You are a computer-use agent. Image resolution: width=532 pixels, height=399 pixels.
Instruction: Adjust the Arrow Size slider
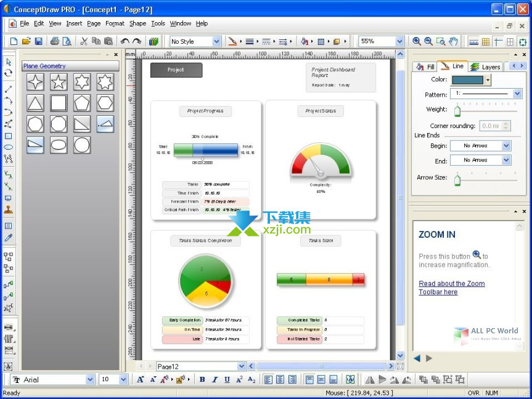[457, 179]
